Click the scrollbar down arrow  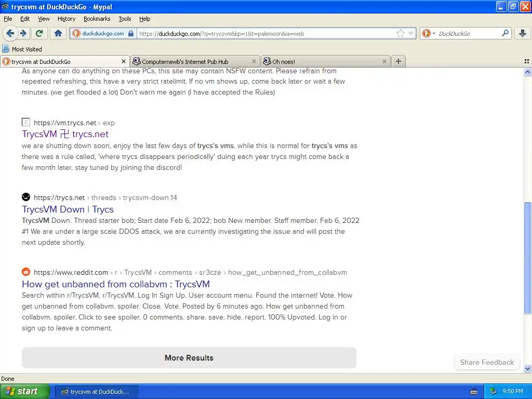point(527,368)
